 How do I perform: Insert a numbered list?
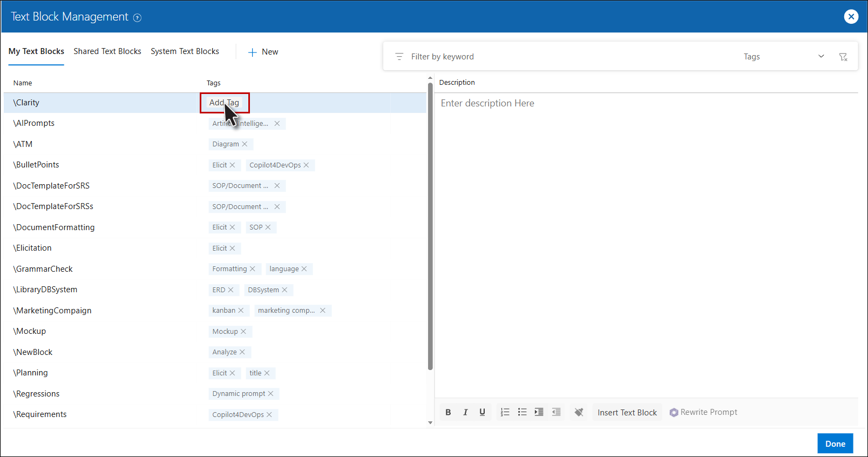[505, 412]
